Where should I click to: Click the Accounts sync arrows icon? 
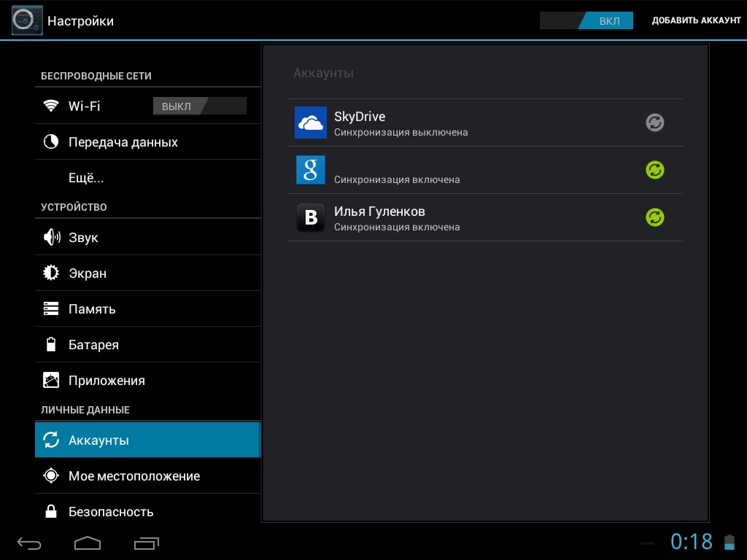pos(51,440)
